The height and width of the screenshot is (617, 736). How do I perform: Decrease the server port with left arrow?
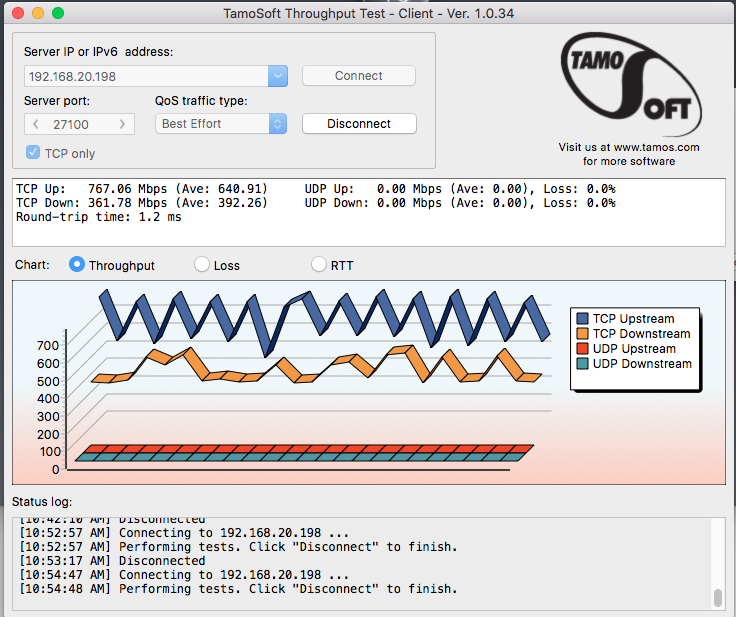(36, 124)
